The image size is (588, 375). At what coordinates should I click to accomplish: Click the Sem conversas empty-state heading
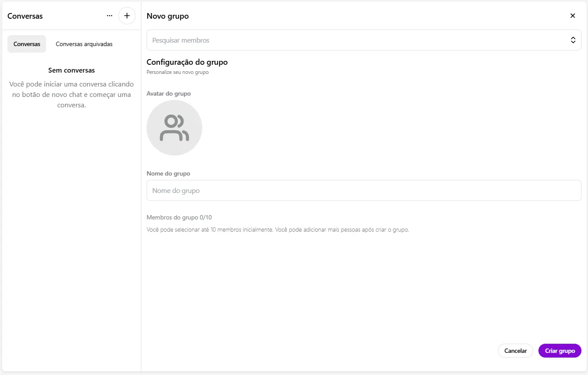(x=71, y=70)
